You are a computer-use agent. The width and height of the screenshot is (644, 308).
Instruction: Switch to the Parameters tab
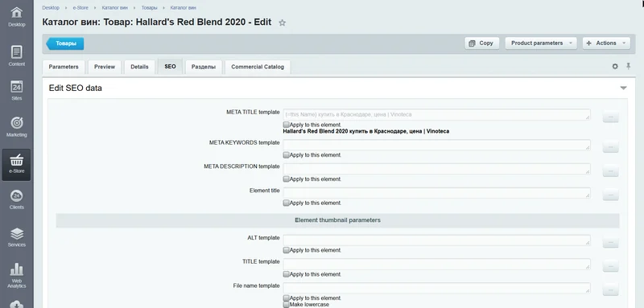tap(64, 67)
